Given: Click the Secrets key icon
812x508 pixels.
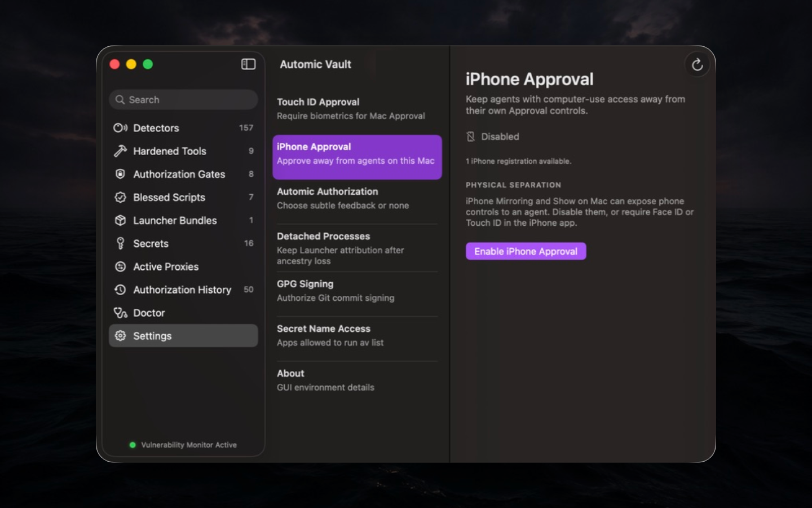Looking at the screenshot, I should tap(120, 243).
